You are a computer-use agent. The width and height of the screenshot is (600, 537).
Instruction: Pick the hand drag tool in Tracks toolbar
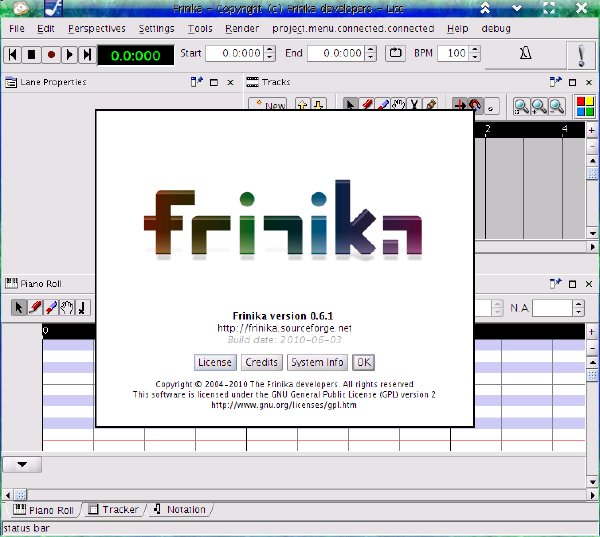click(x=398, y=104)
